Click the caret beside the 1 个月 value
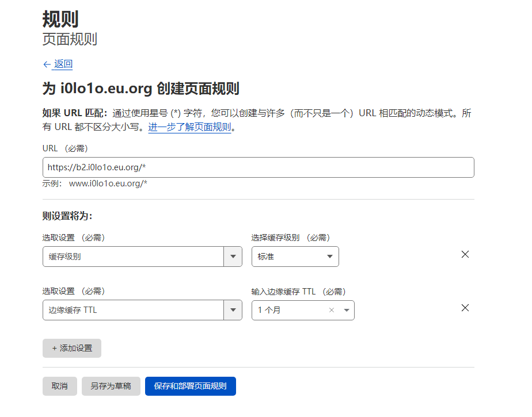This screenshot has width=532, height=417. tap(347, 310)
